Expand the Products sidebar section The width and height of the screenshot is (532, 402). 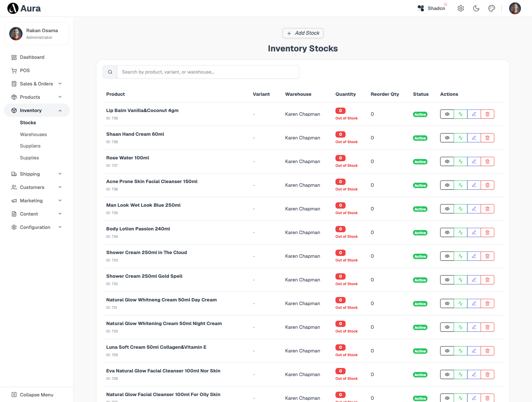(37, 97)
